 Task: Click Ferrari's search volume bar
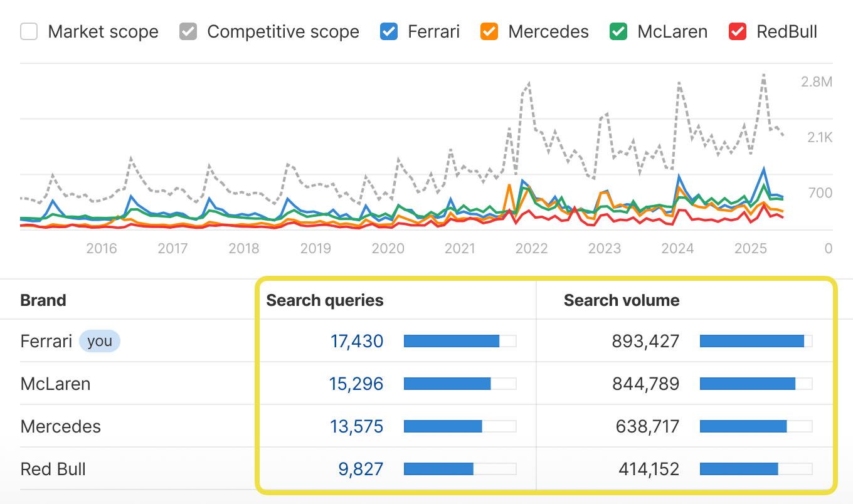(x=751, y=341)
